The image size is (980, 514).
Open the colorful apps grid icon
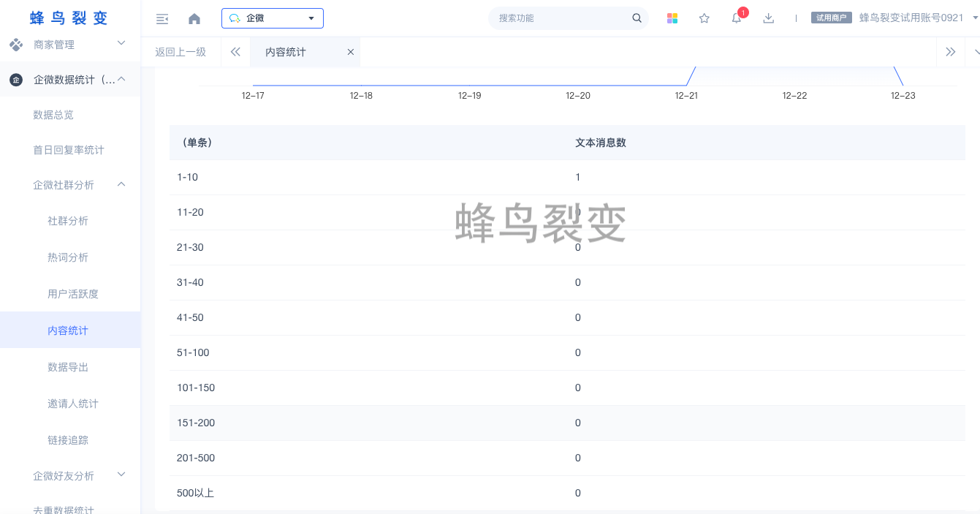[x=672, y=18]
